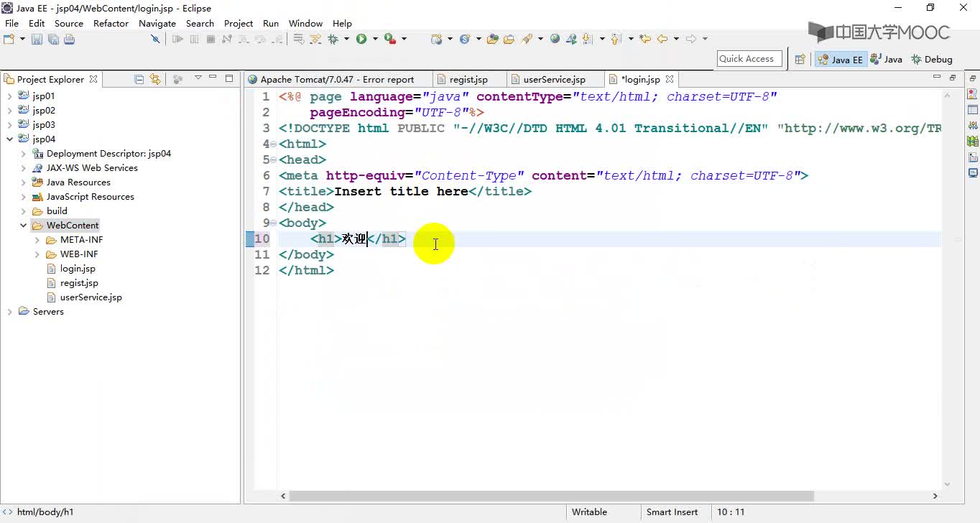This screenshot has width=980, height=523.
Task: Minimize the Project Explorer panel
Action: (x=213, y=78)
